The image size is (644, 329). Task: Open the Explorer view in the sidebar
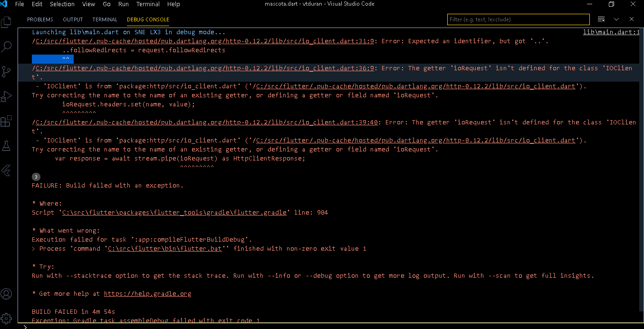click(x=7, y=22)
